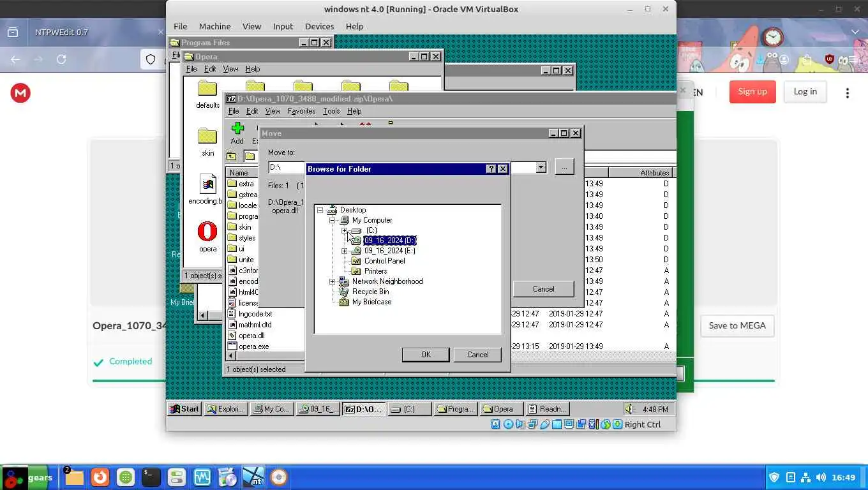868x490 pixels.
Task: Click the help '?' button of Browse dialog
Action: click(x=491, y=169)
